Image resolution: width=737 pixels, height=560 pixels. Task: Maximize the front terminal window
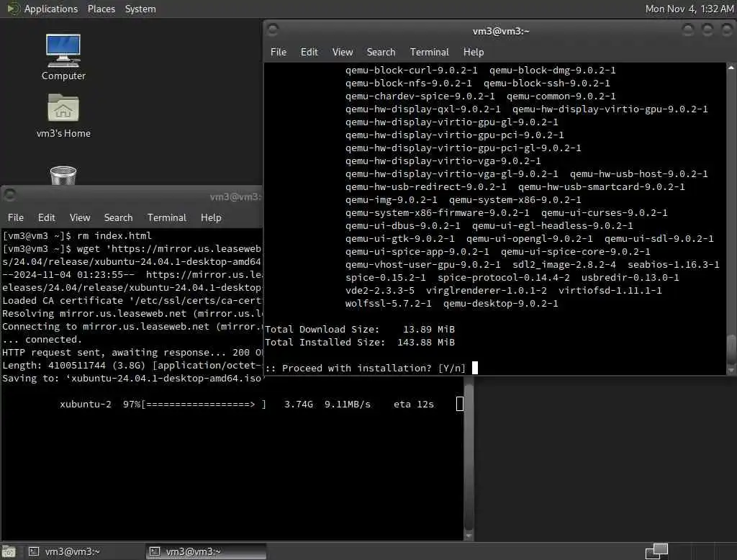point(707,30)
